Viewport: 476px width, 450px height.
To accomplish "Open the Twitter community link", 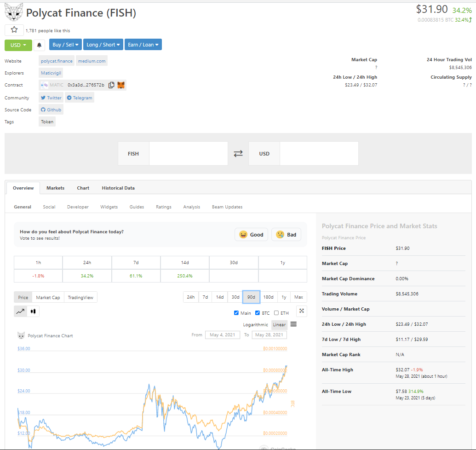I will pyautogui.click(x=51, y=98).
